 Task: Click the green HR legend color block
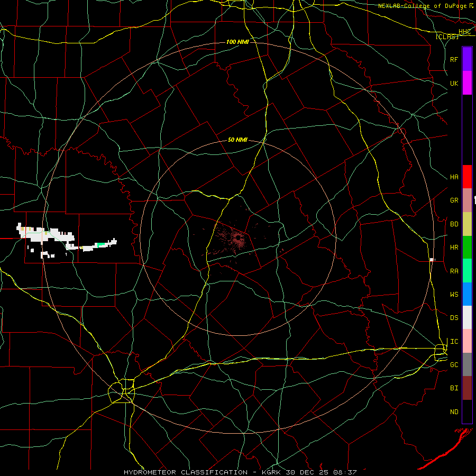point(467,248)
